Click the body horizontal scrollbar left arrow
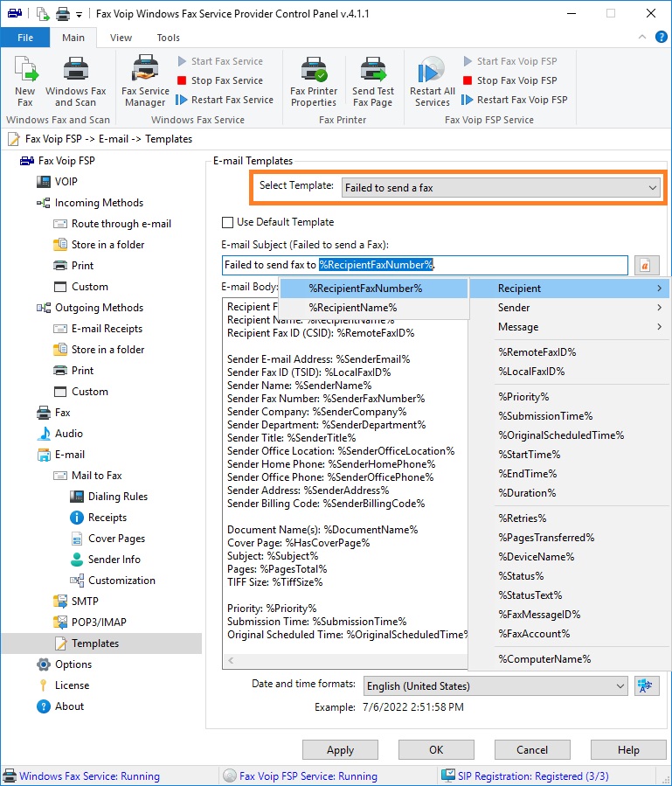 [x=231, y=661]
